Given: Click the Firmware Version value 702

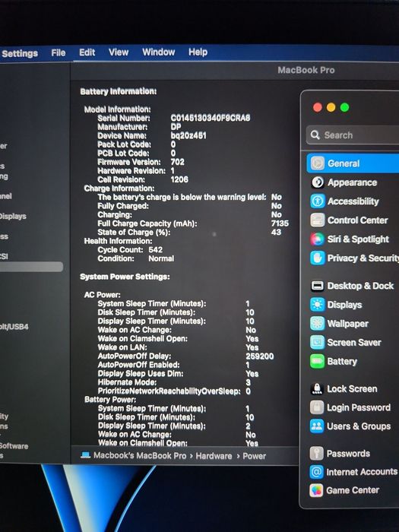Looking at the screenshot, I should [x=177, y=162].
